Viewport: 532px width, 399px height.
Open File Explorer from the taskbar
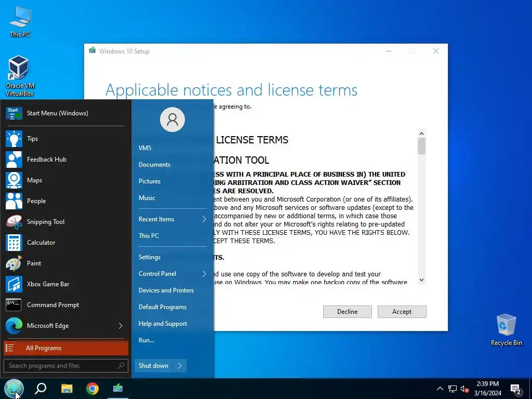(67, 388)
